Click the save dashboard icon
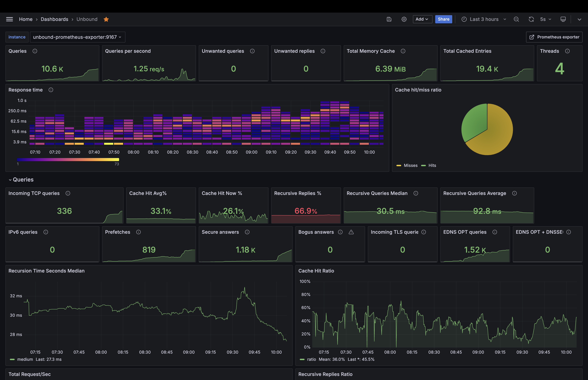Viewport: 588px width, 380px height. 389,19
